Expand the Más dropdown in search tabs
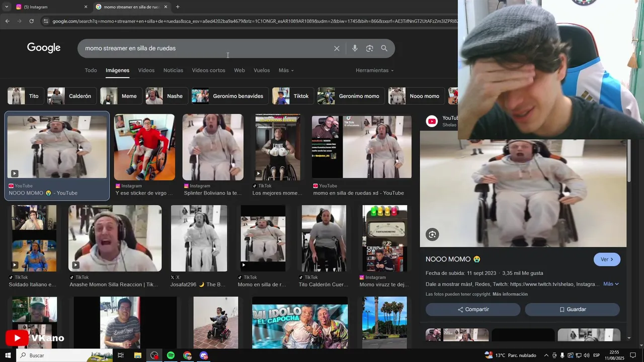Viewport: 644px width, 362px height. click(x=286, y=70)
